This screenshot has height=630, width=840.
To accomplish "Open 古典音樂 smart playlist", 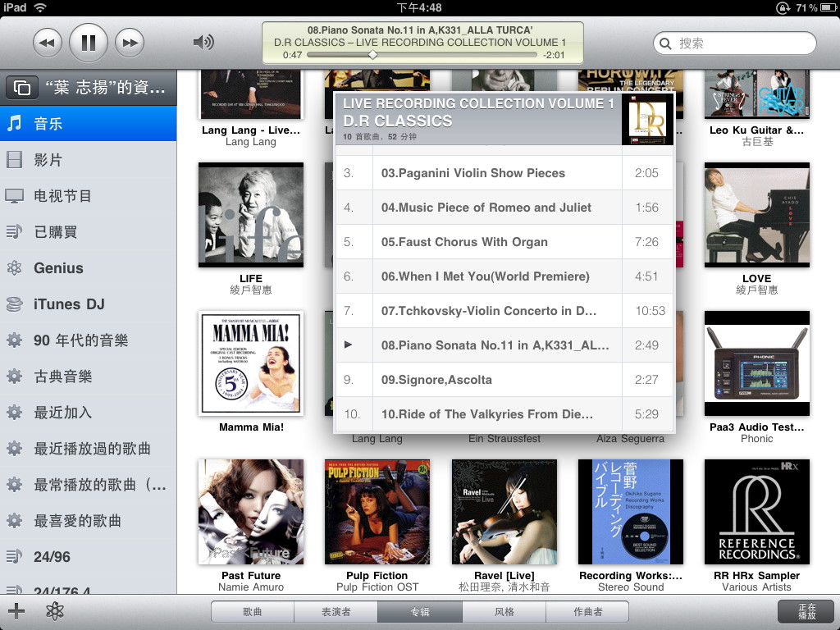I will (x=89, y=377).
